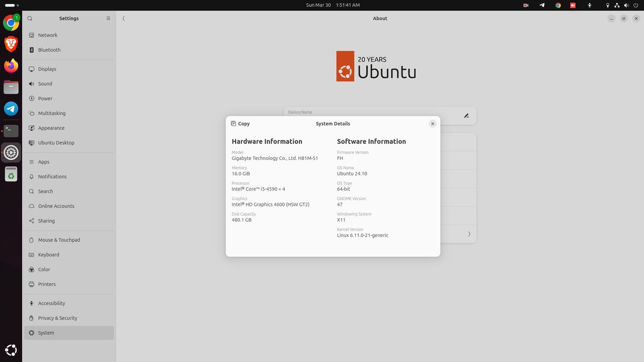Click the Chrome tray icon in the top bar
The image size is (644, 362).
pos(558,5)
